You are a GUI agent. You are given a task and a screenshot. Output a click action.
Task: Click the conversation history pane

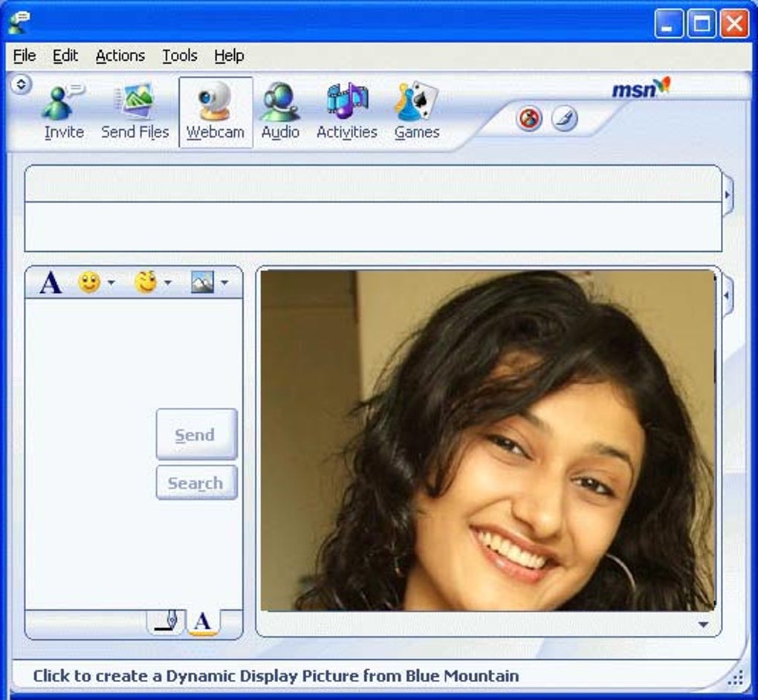click(373, 227)
